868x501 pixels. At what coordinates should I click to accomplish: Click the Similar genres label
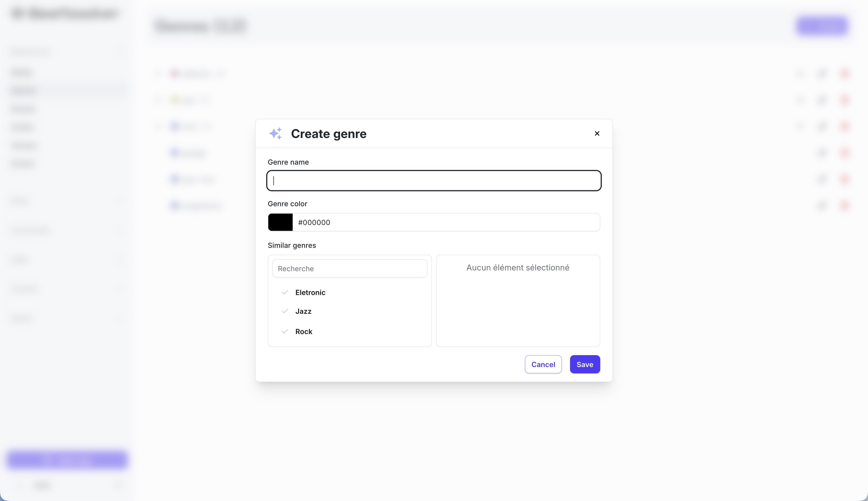[292, 245]
